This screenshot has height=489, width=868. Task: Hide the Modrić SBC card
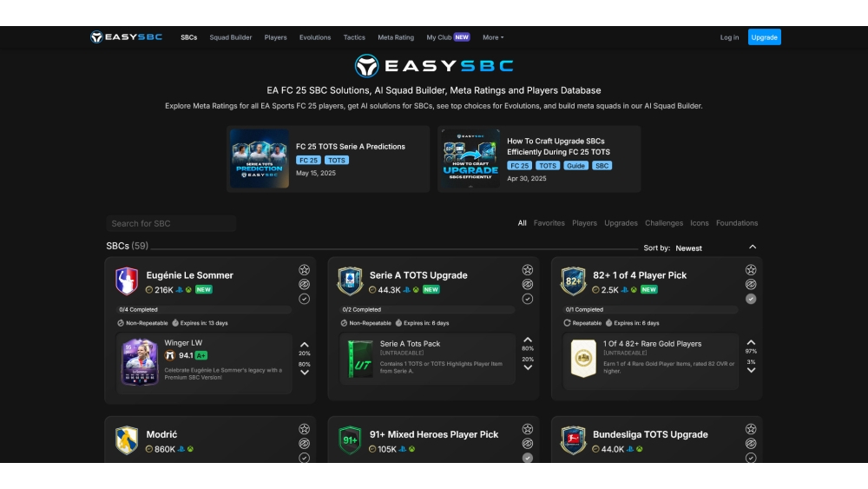(305, 444)
